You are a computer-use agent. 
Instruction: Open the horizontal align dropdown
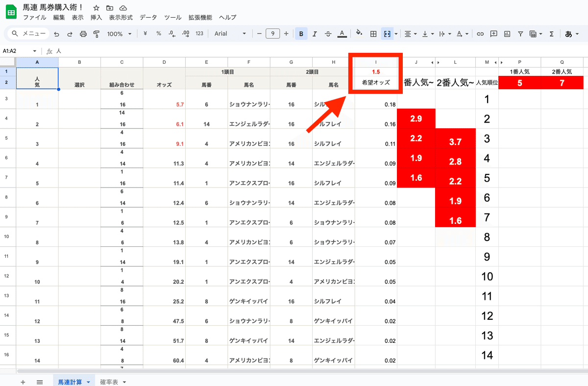410,34
